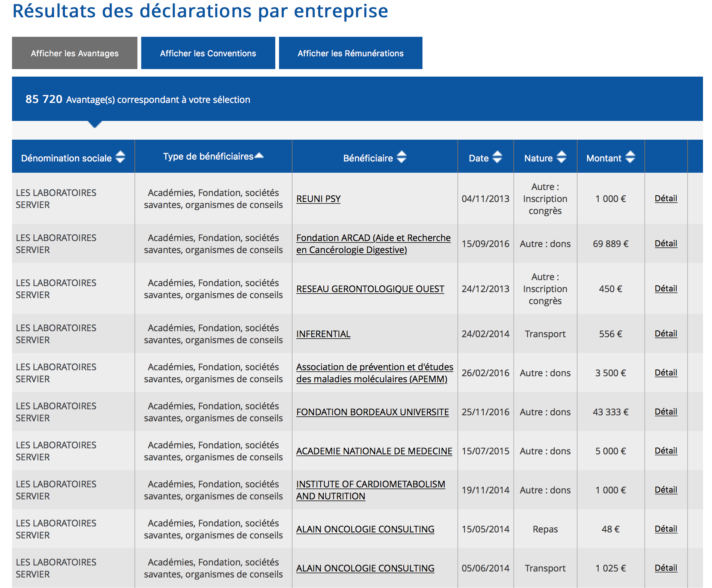This screenshot has width=712, height=588.
Task: Click the Type de bénéficiaires sort arrow
Action: [259, 156]
